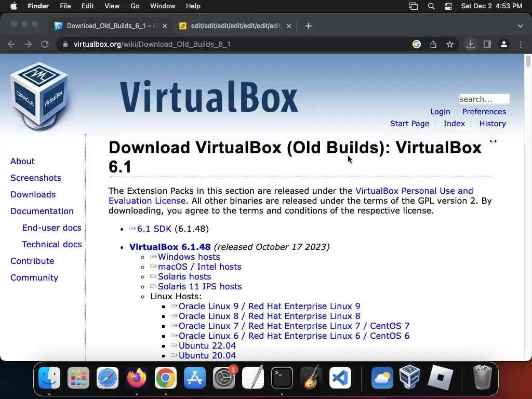Reload the page with the refresh icon
The height and width of the screenshot is (399, 532).
(x=45, y=44)
